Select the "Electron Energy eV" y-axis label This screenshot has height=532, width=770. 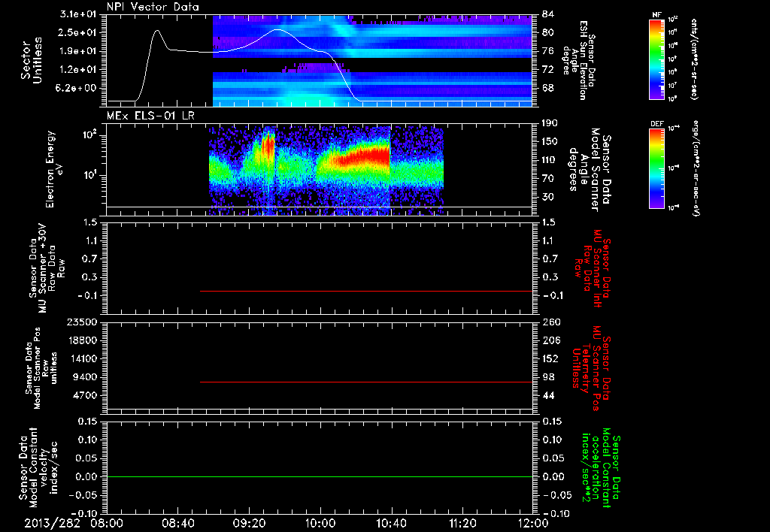click(54, 169)
